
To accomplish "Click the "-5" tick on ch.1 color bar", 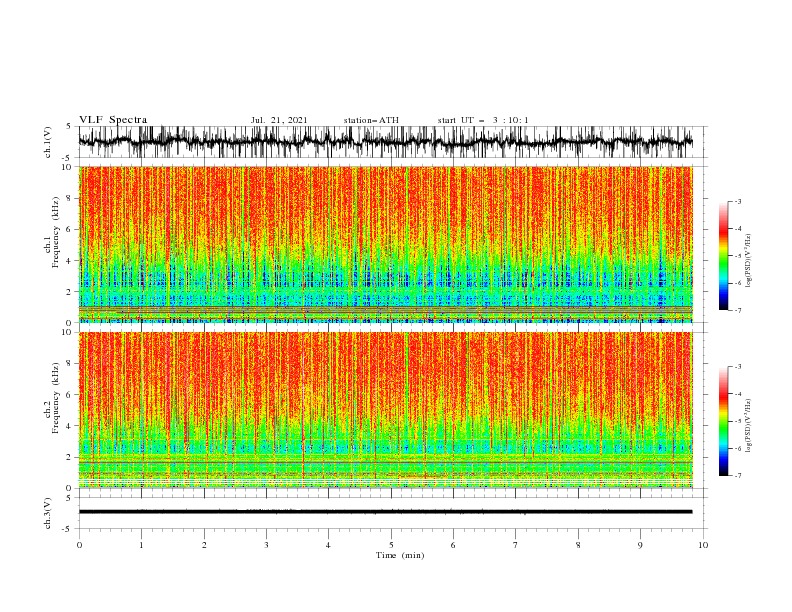I will click(738, 256).
